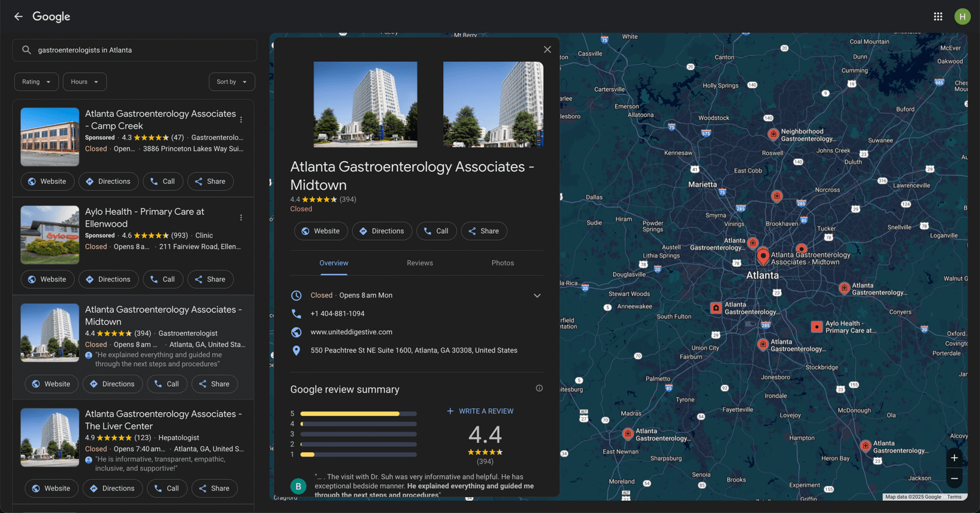Image resolution: width=980 pixels, height=513 pixels.
Task: Switch to the Reviews tab
Action: 420,263
